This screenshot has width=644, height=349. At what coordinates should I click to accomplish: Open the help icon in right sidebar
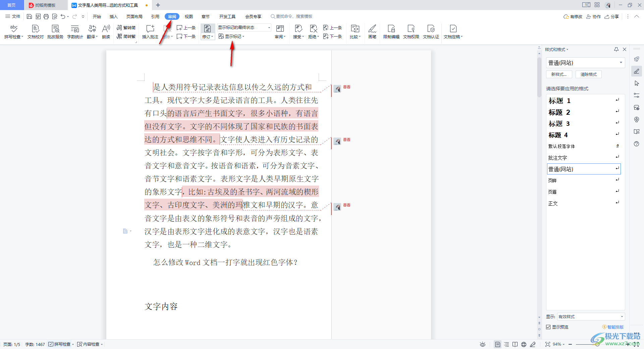click(x=637, y=144)
